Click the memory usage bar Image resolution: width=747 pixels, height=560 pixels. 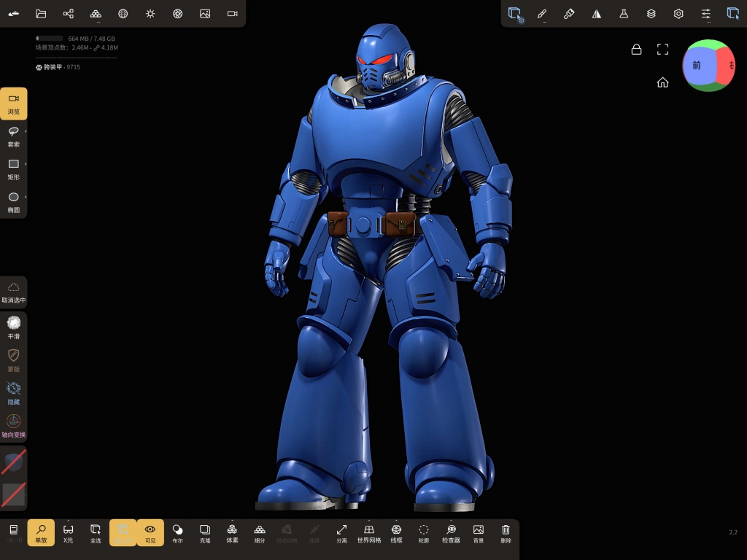(50, 38)
